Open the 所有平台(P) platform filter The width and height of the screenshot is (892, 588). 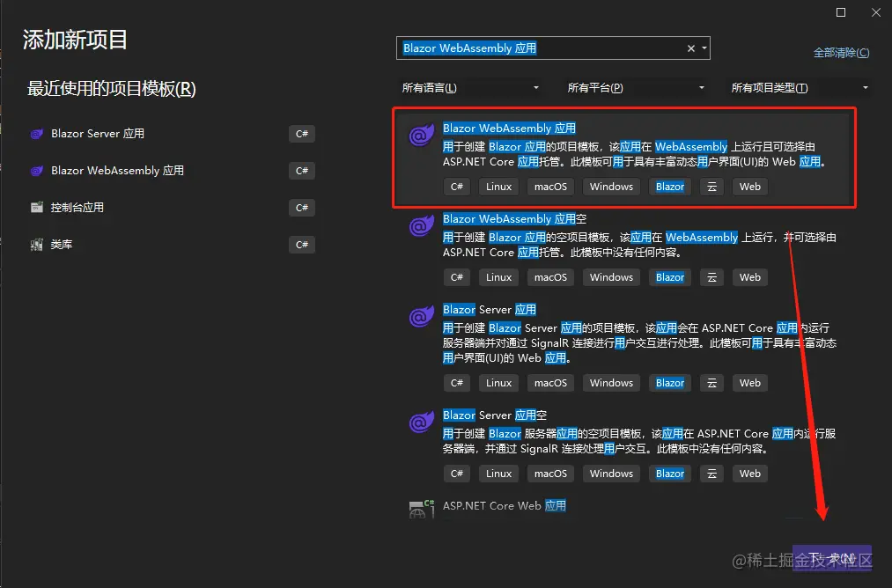[636, 87]
